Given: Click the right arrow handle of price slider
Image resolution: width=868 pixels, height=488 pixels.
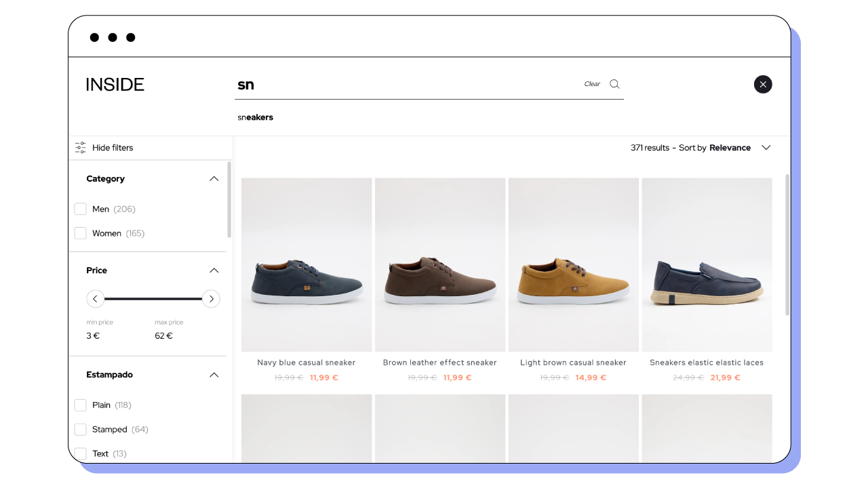Looking at the screenshot, I should 211,298.
